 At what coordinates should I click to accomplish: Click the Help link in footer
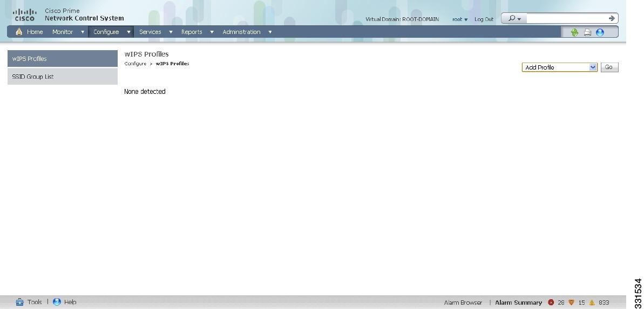click(x=70, y=302)
